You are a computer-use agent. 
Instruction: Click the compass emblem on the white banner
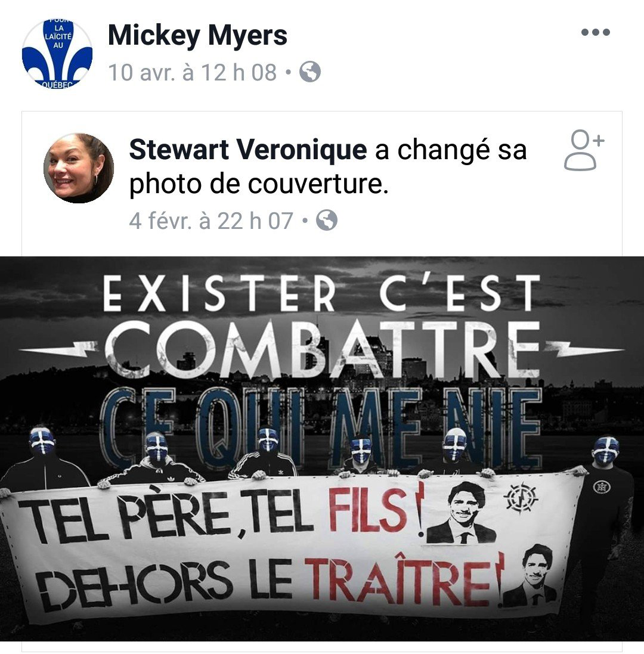tap(521, 497)
